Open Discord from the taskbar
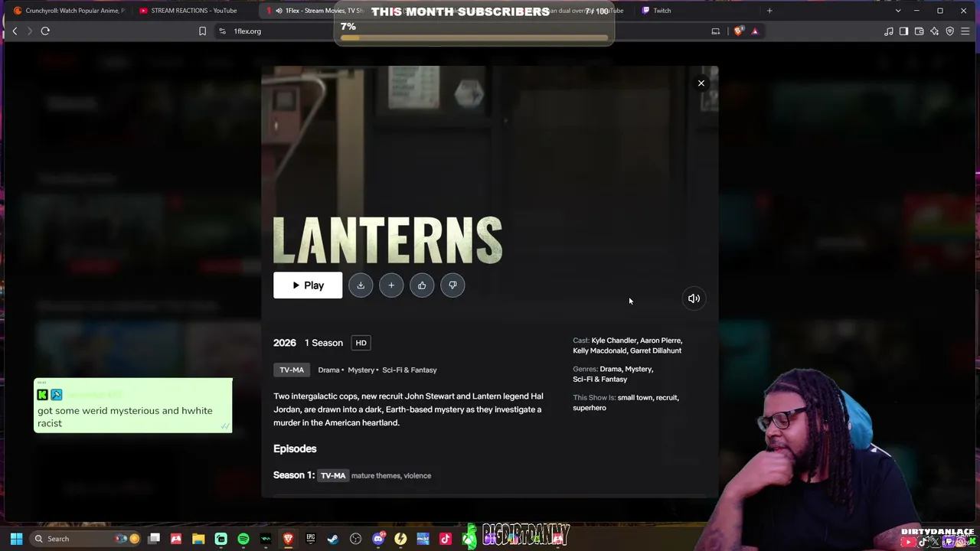The width and height of the screenshot is (980, 551). (x=377, y=539)
